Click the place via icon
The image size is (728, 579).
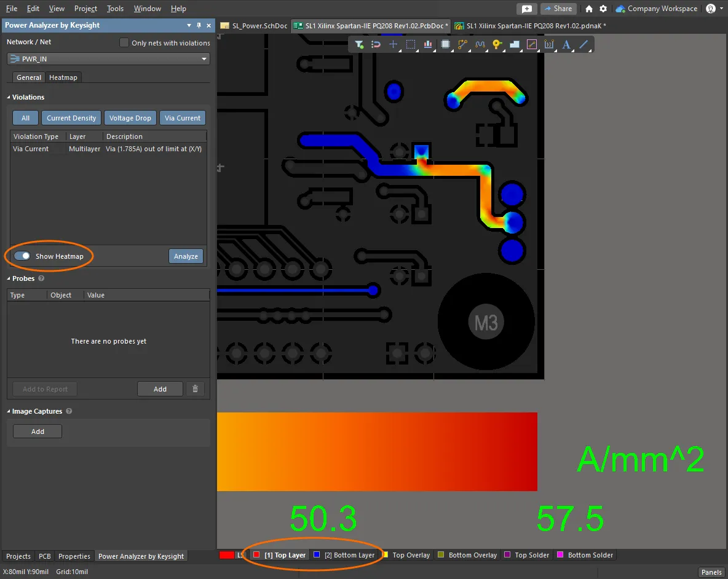click(x=497, y=44)
